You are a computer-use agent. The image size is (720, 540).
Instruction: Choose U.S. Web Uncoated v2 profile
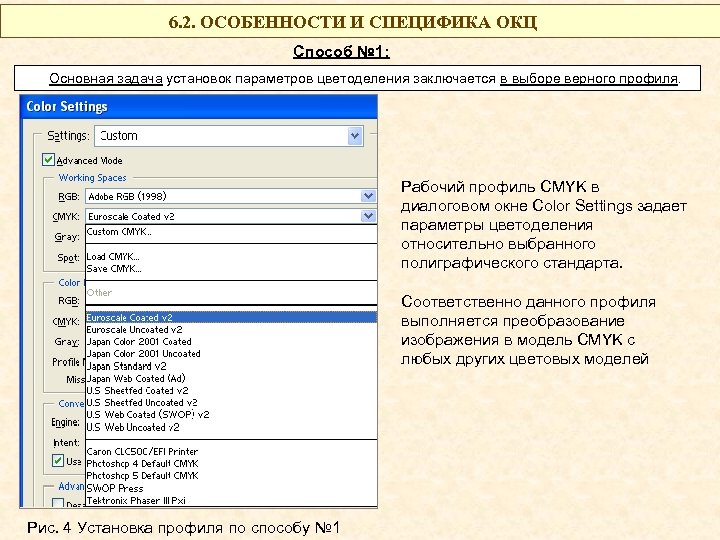coord(231,427)
